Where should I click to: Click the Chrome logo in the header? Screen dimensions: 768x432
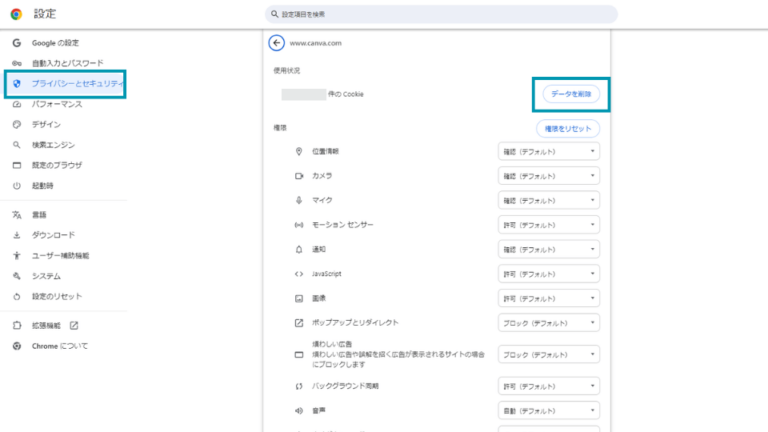16,14
